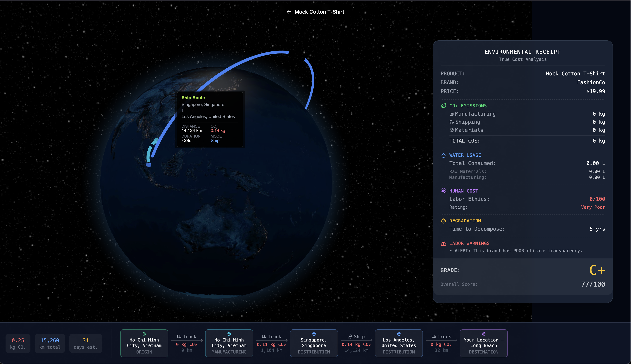Image resolution: width=631 pixels, height=364 pixels.
Task: Click the location pin on the Singapore card
Action: point(314,334)
